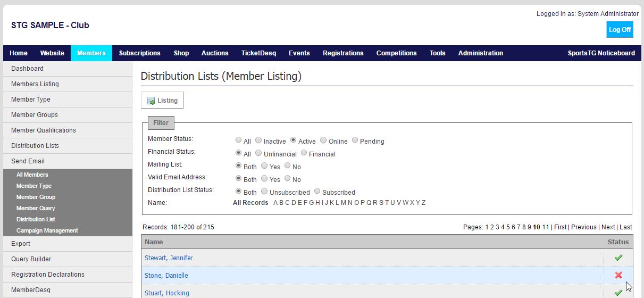This screenshot has width=644, height=298.
Task: Select Member Status All radio button
Action: point(238,140)
